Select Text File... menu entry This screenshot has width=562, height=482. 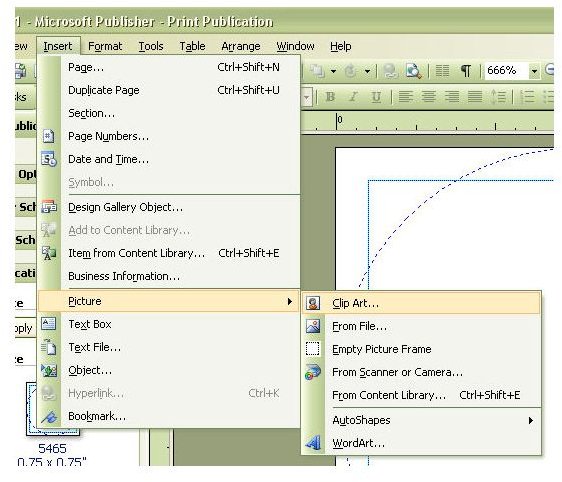tap(168, 347)
